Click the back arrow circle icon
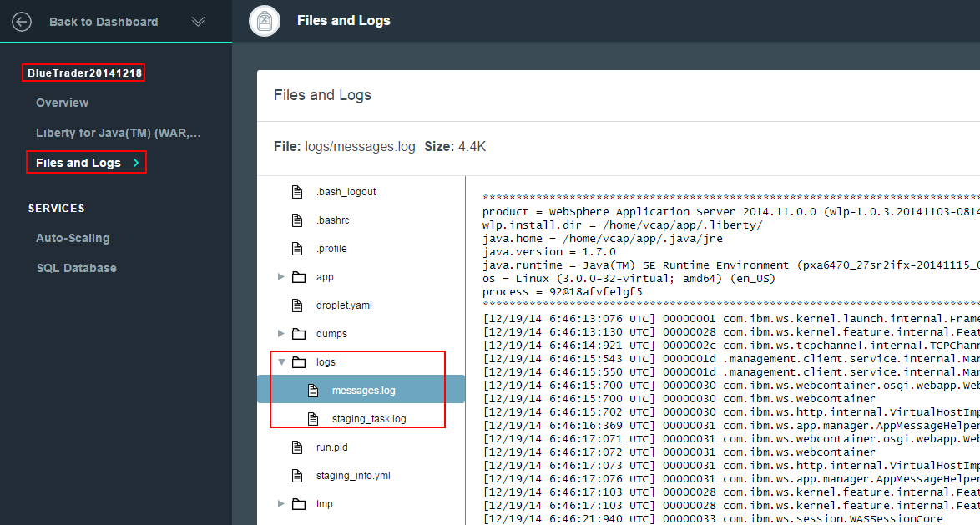 (x=22, y=22)
